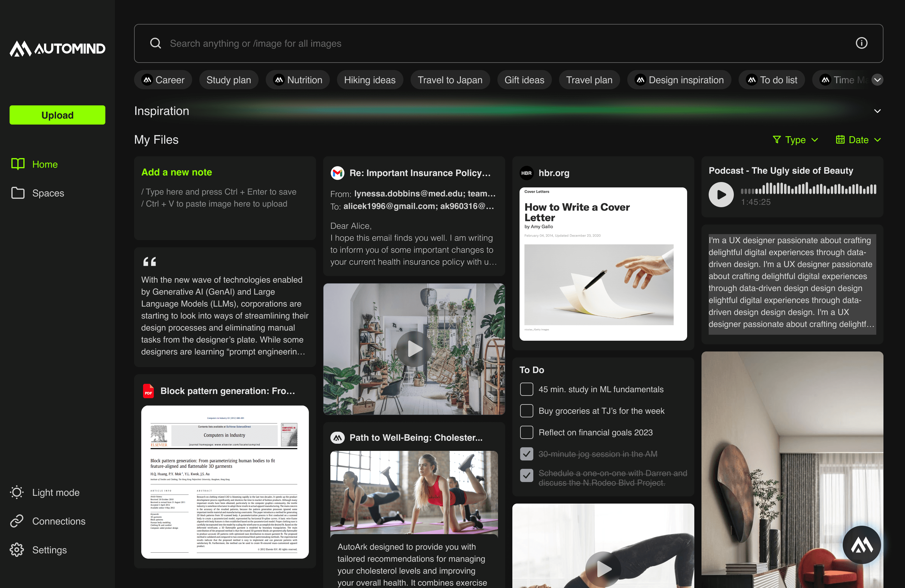905x588 pixels.
Task: Check '45 min. study in ML fundamentals'
Action: point(526,389)
